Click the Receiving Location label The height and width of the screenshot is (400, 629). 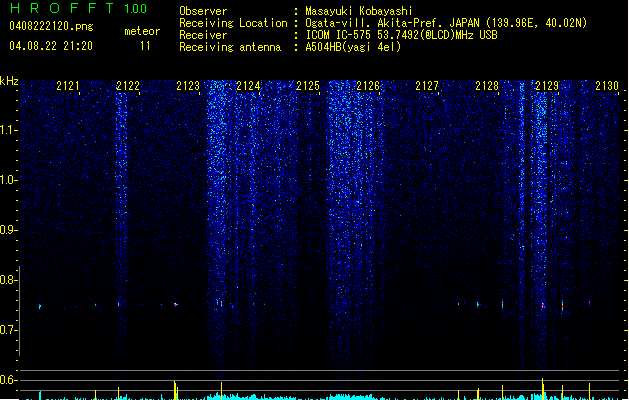(x=233, y=23)
